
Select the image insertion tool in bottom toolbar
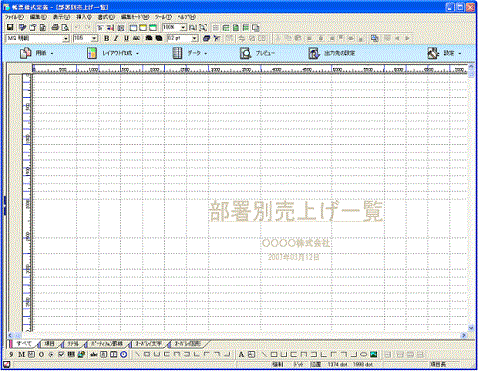pyautogui.click(x=373, y=354)
